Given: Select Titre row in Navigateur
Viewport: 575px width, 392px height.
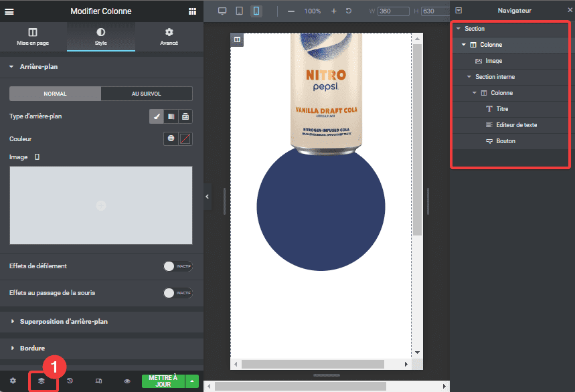Looking at the screenshot, I should point(510,109).
